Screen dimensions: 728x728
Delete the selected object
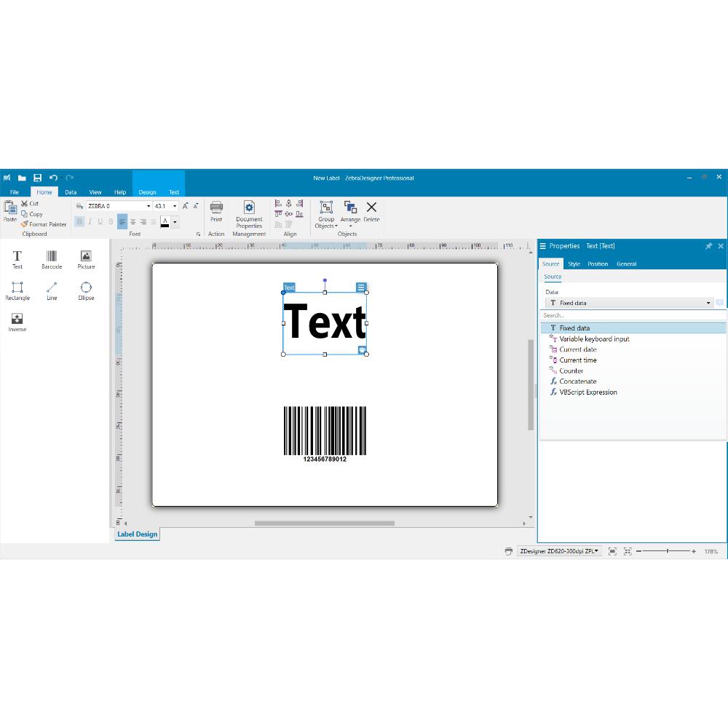371,211
